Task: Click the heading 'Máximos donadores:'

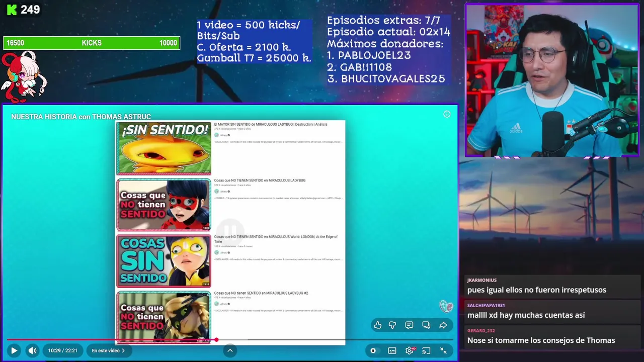Action: (385, 44)
